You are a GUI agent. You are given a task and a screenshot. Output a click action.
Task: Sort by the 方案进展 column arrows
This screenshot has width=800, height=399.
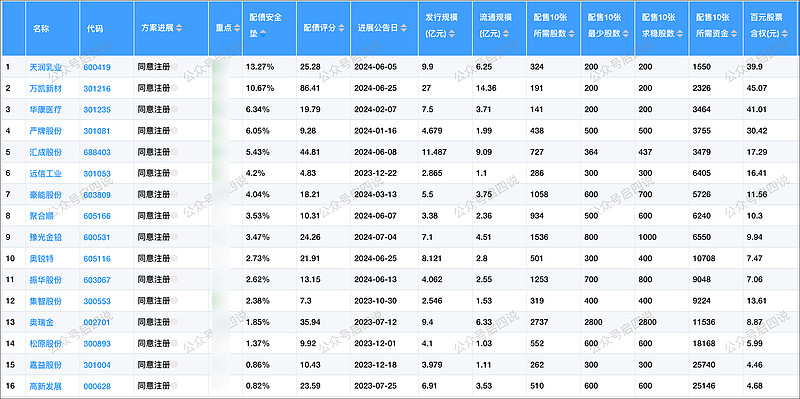(179, 28)
